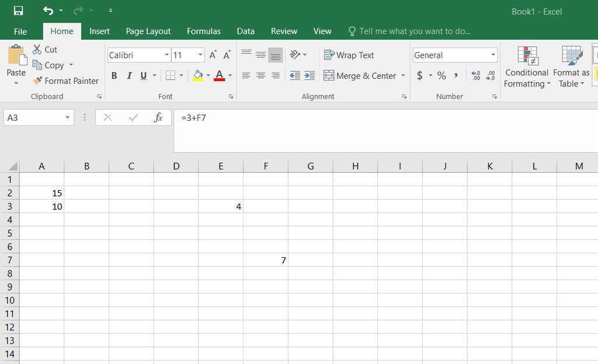This screenshot has width=598, height=364.
Task: Open the borders options dropdown arrow
Action: (x=181, y=75)
